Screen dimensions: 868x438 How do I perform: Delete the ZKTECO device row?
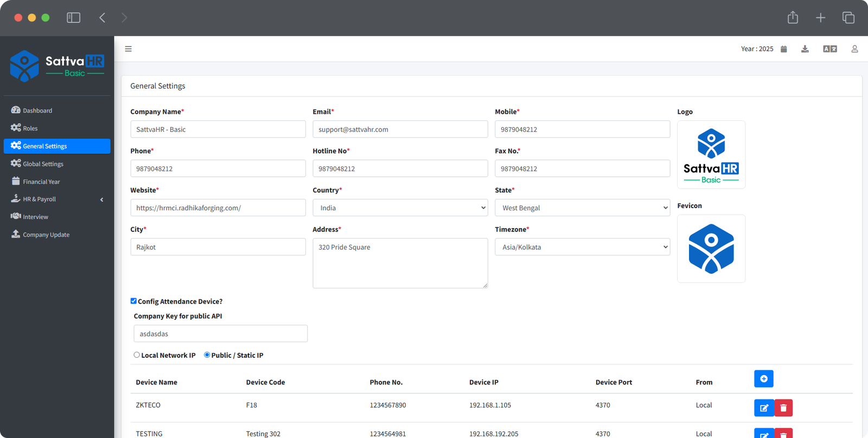coord(783,408)
